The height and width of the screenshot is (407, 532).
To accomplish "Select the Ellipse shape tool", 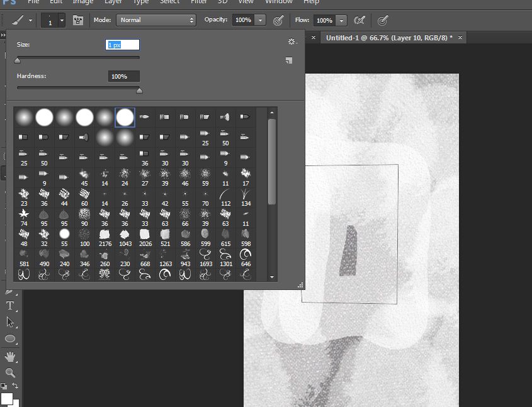I will tap(10, 339).
